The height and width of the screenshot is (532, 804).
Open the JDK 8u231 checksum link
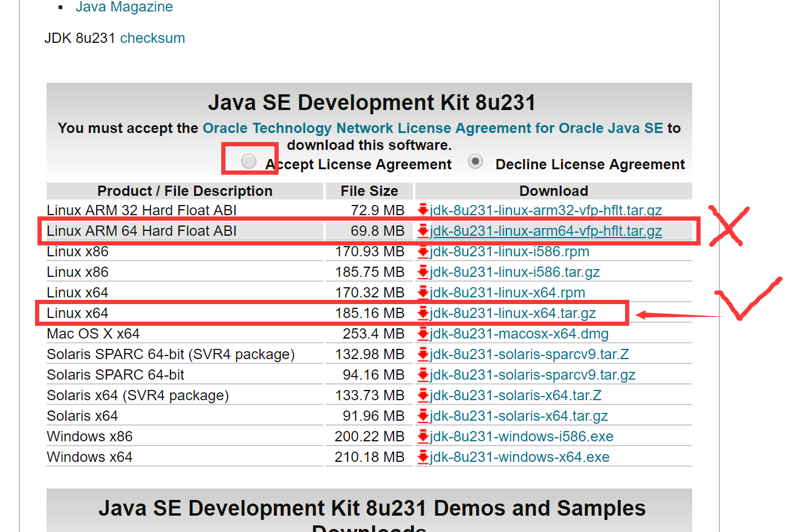click(x=152, y=38)
